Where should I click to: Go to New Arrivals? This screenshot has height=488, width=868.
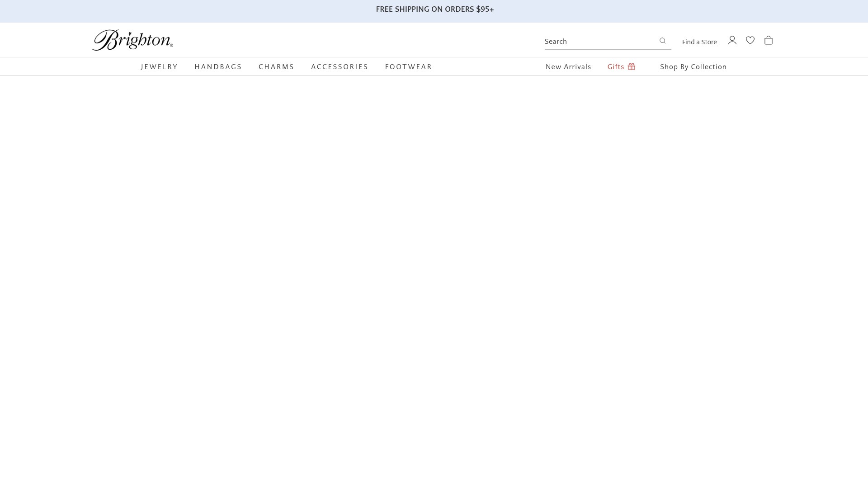(568, 67)
